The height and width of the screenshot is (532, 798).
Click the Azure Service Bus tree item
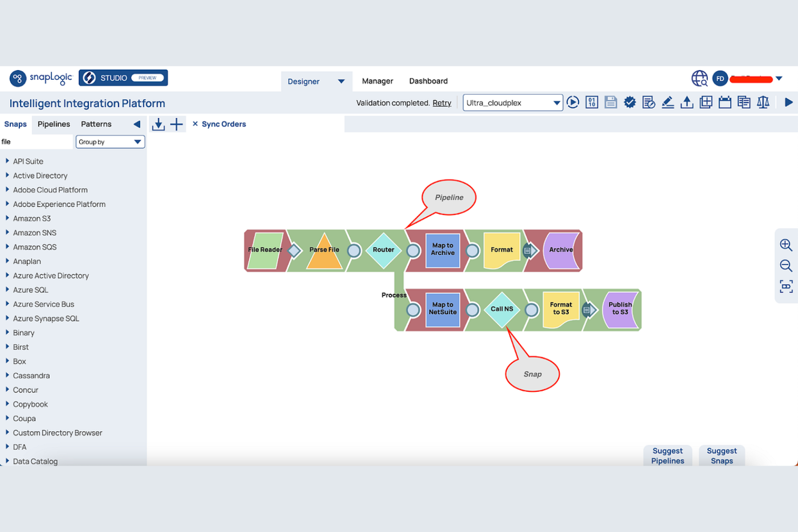(x=44, y=304)
